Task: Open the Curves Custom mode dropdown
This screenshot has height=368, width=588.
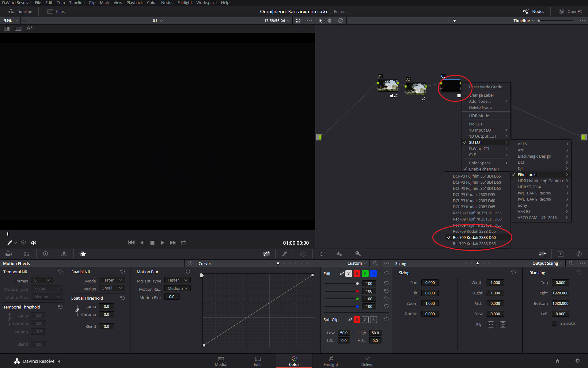Action: [357, 263]
